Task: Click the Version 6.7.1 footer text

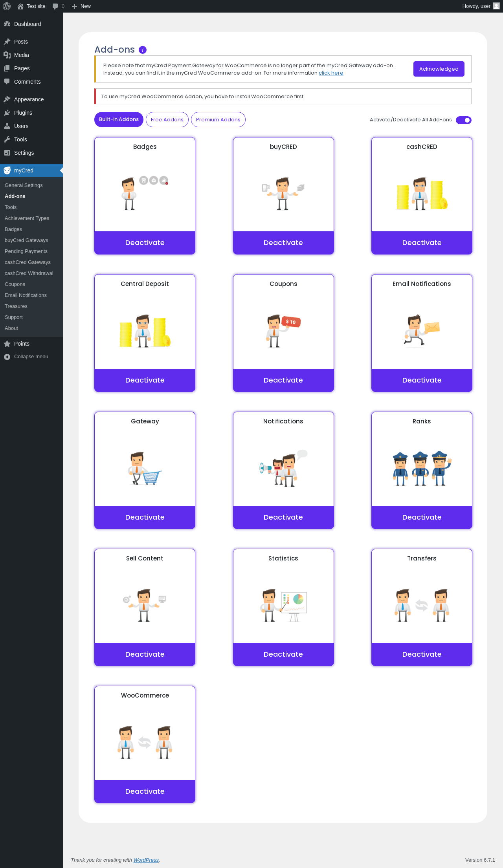Action: click(x=480, y=860)
